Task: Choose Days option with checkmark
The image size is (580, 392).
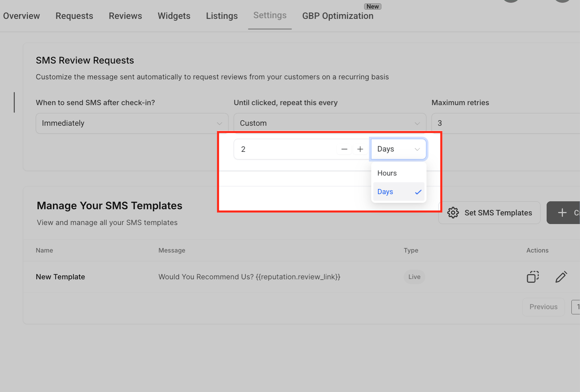Action: pos(398,192)
